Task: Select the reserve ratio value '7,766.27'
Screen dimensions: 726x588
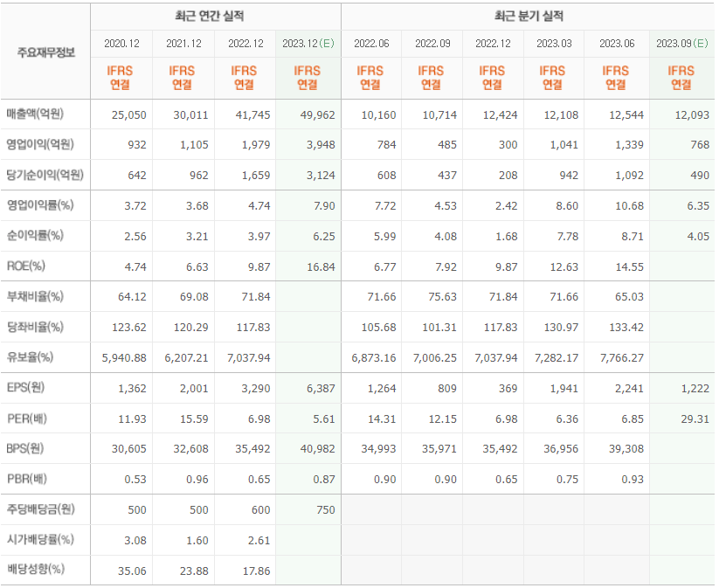Action: (x=622, y=358)
